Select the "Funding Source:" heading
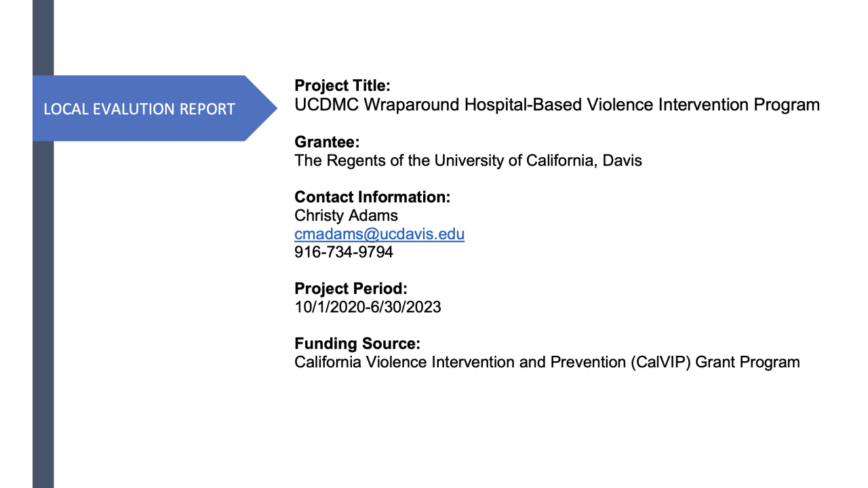Viewport: 868px width, 488px height. (x=357, y=344)
